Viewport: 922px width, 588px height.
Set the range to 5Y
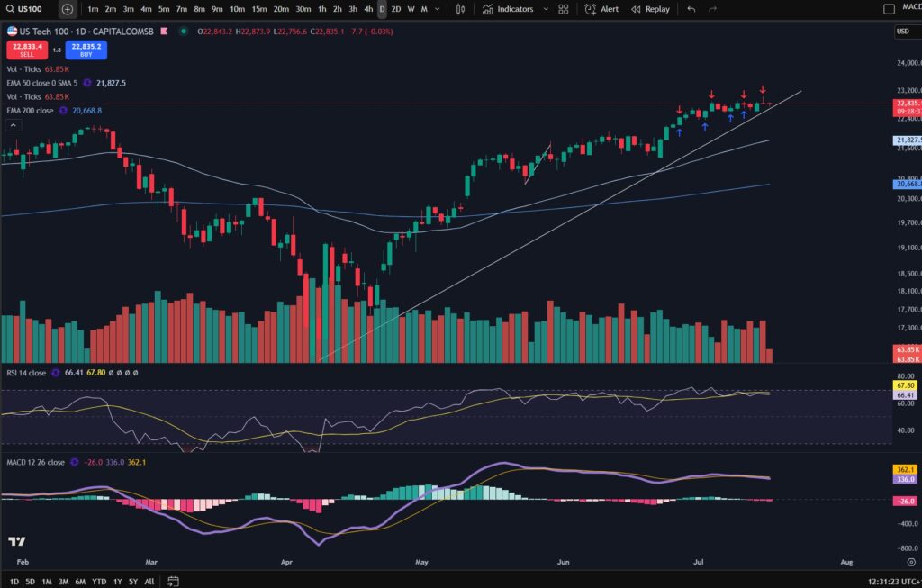point(133,582)
